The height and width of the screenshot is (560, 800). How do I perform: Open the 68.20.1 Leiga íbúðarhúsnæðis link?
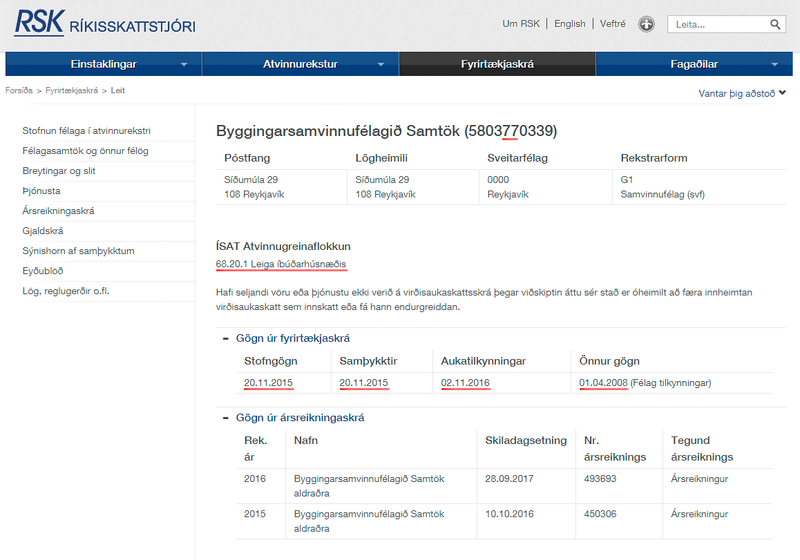tap(281, 263)
